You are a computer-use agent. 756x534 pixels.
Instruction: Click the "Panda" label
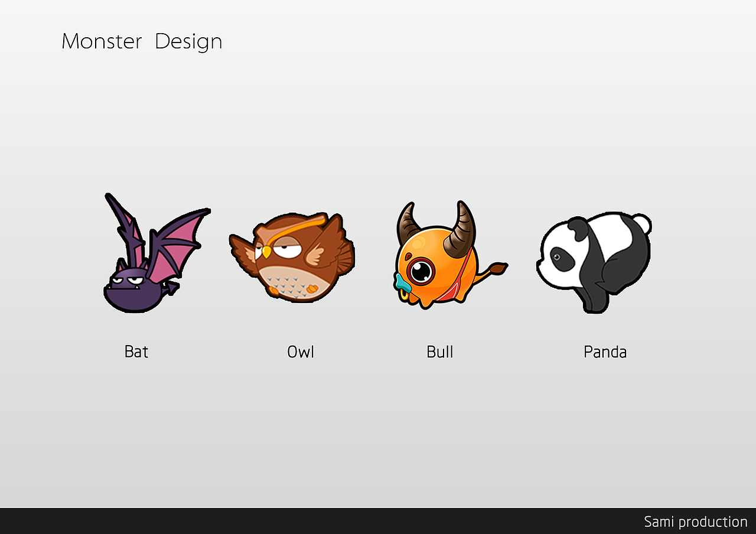(x=605, y=351)
